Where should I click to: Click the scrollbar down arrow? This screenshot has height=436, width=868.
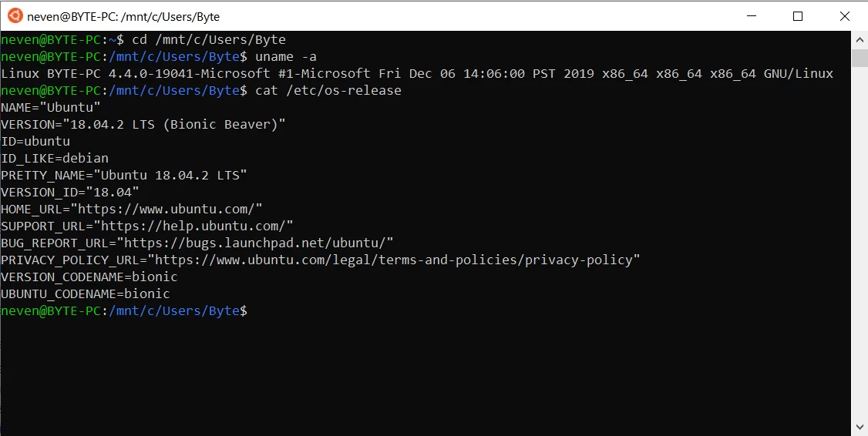[x=860, y=427]
